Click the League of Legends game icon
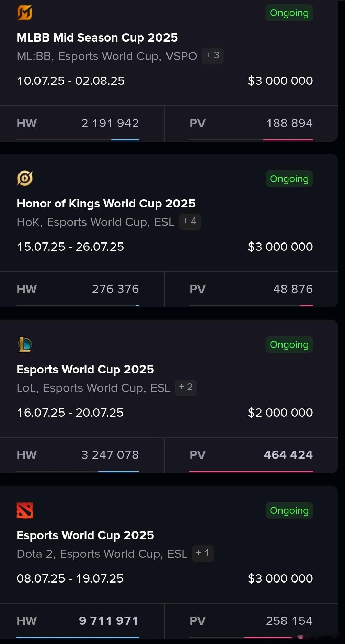Viewport: 345px width, 644px height. pyautogui.click(x=25, y=344)
